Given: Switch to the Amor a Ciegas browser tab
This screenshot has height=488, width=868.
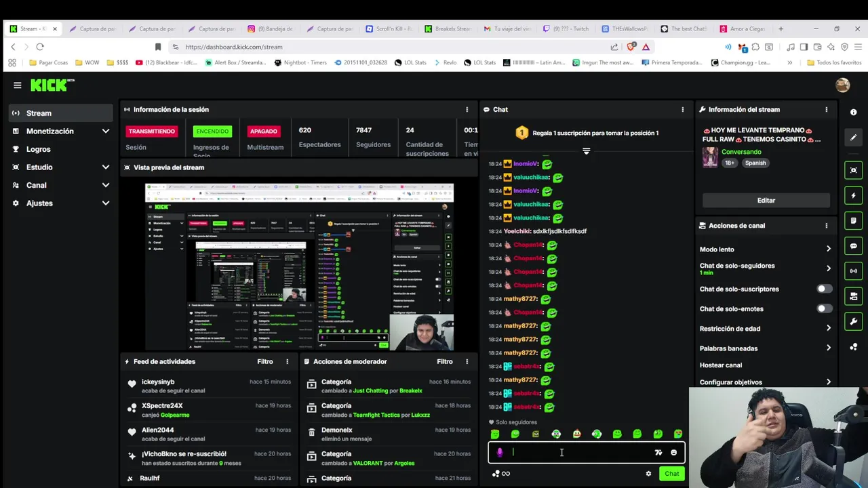Looking at the screenshot, I should (744, 28).
